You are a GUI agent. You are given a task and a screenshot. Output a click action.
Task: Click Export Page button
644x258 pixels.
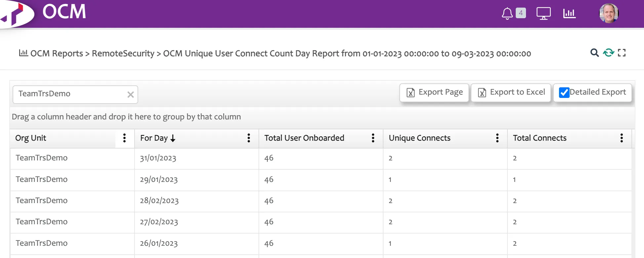(x=434, y=93)
